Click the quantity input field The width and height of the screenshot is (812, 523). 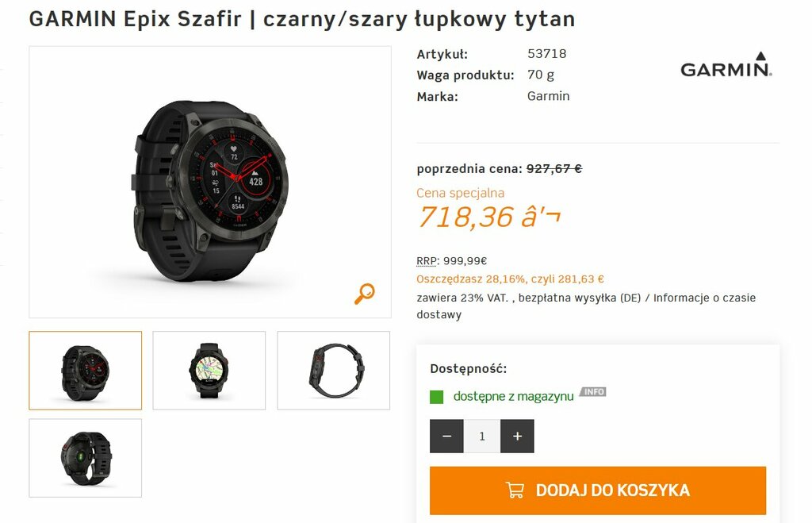coord(481,436)
